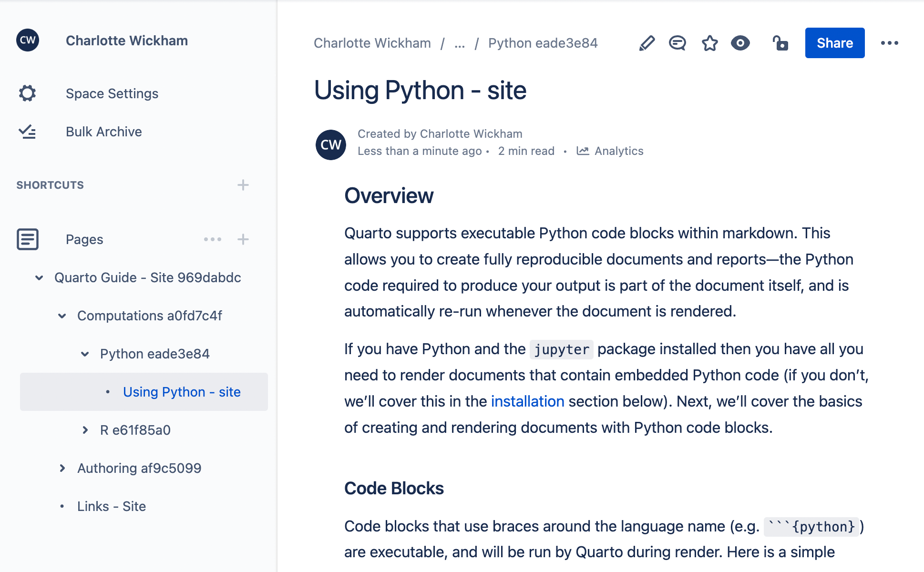Screen dimensions: 924x572
Task: Click the Bulk Archive icon
Action: pos(27,132)
